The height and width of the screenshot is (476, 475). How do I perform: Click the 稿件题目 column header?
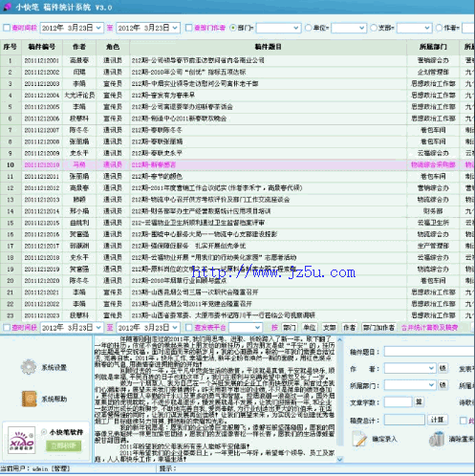268,47
